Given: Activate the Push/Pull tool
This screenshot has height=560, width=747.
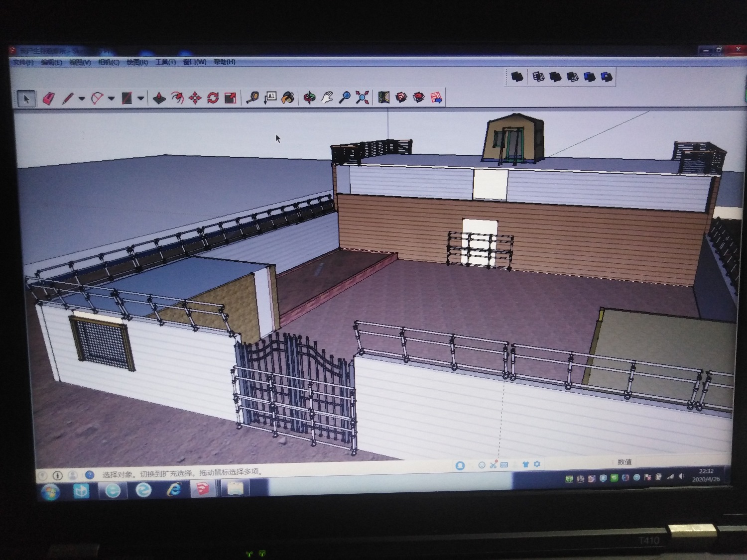Looking at the screenshot, I should click(x=159, y=98).
